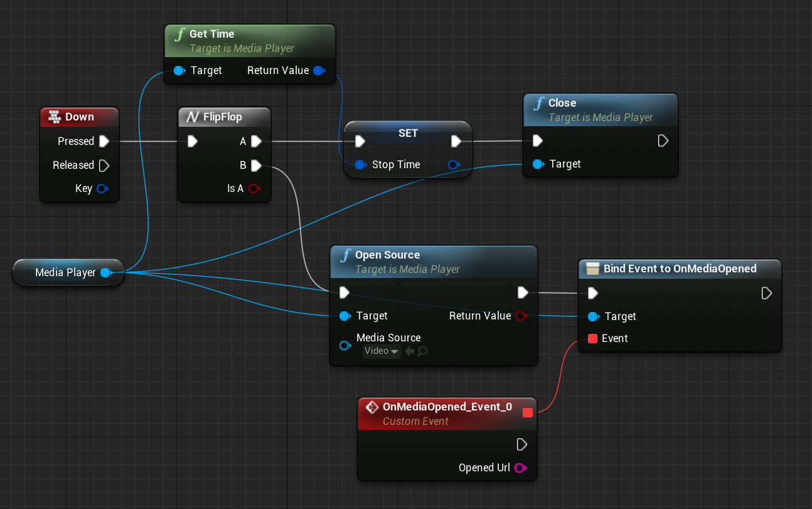Open the Media Source Video dropdown
812x509 pixels.
pos(382,351)
